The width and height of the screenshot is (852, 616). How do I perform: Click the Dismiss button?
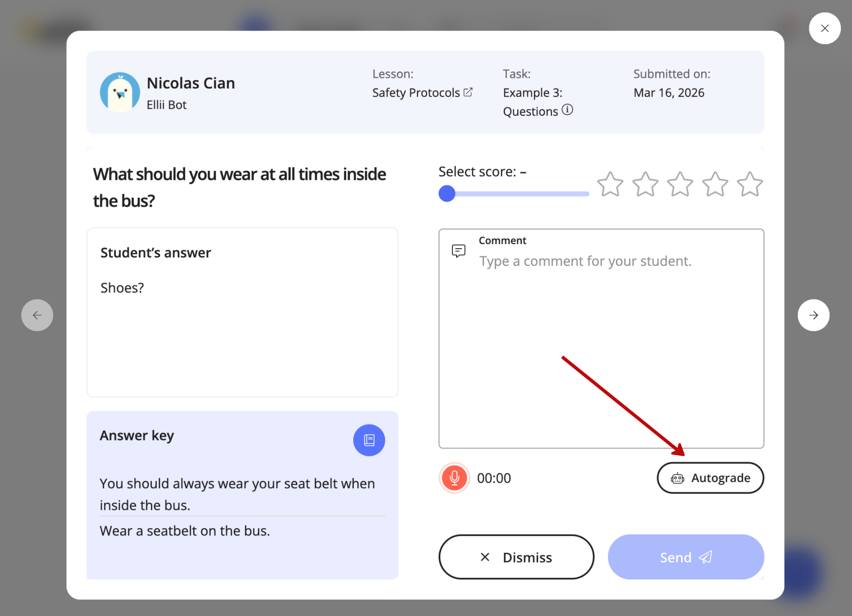[516, 557]
